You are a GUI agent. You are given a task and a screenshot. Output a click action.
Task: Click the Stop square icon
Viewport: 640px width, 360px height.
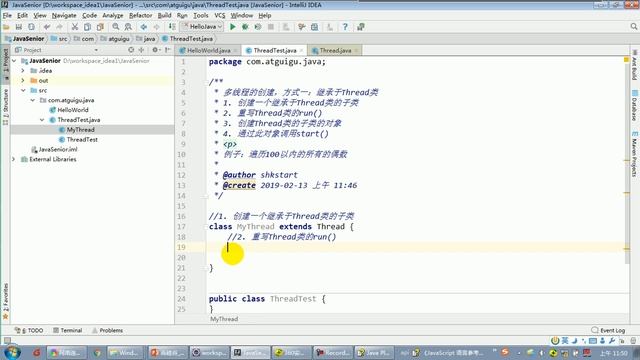[271, 27]
